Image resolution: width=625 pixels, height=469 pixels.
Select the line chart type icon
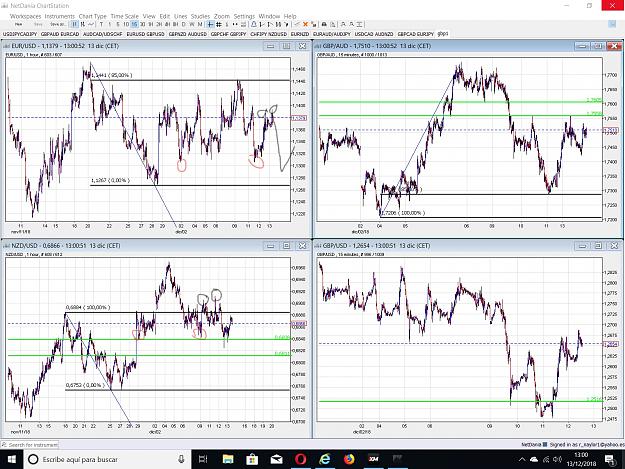coord(91,24)
